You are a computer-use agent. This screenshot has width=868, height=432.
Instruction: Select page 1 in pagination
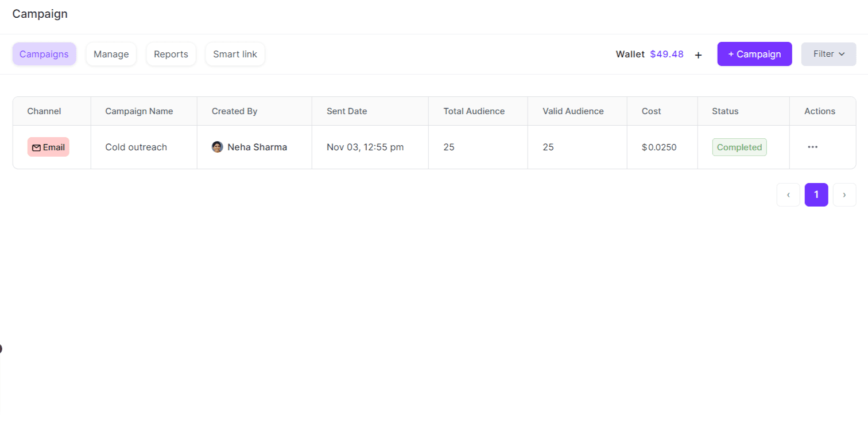click(x=816, y=194)
